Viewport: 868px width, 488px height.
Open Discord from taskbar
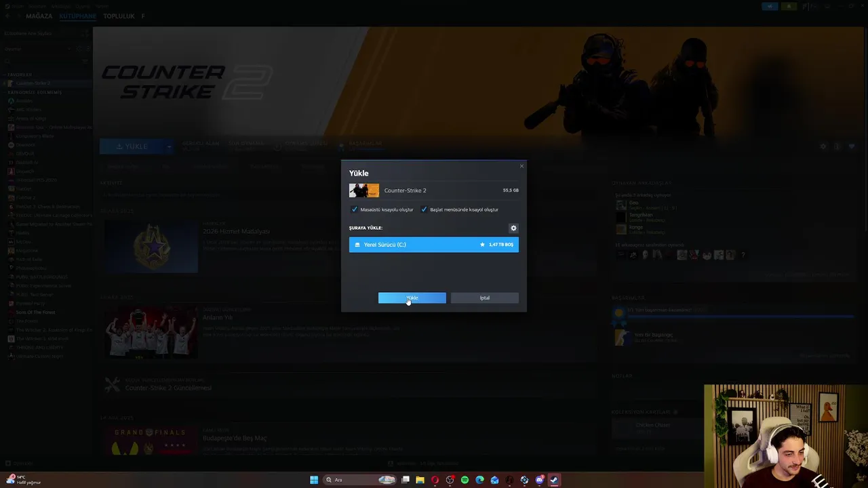pyautogui.click(x=539, y=480)
